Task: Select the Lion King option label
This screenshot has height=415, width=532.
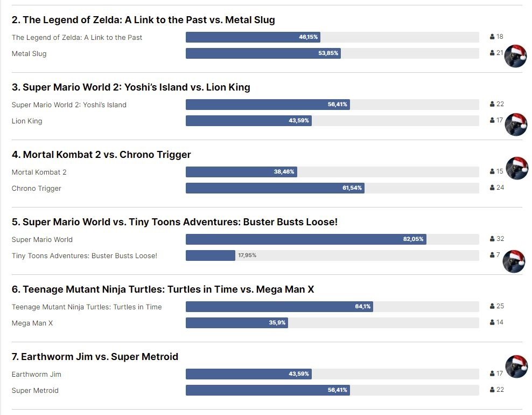Action: tap(27, 121)
